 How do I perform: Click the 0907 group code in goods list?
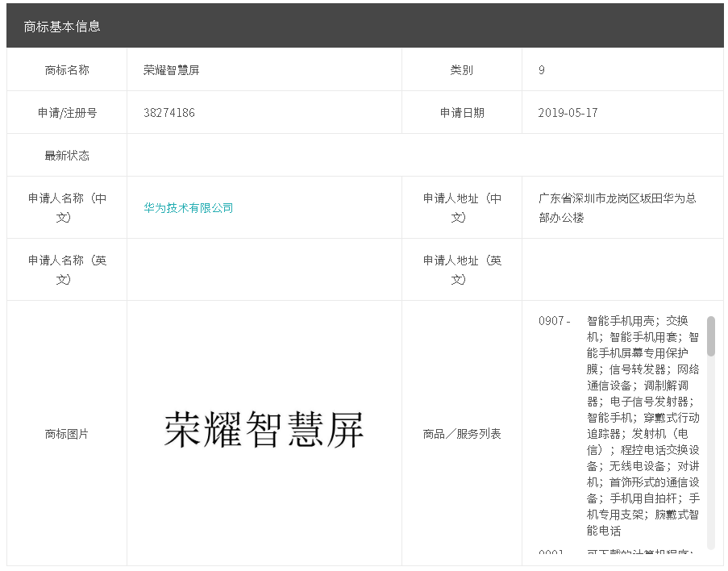click(x=554, y=321)
